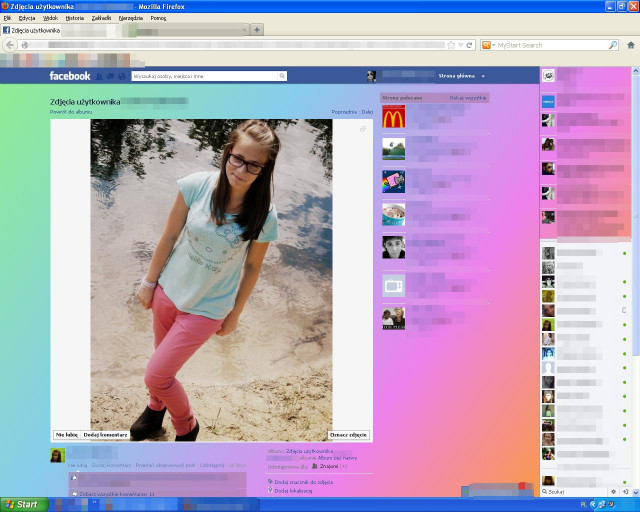Open Album bez nazwy link
This screenshot has height=512, width=640.
tap(337, 459)
